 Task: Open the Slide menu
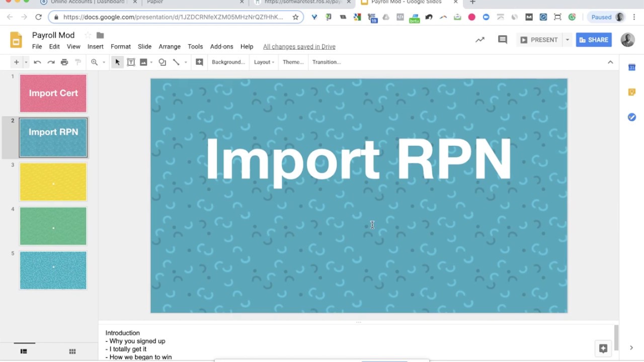144,46
